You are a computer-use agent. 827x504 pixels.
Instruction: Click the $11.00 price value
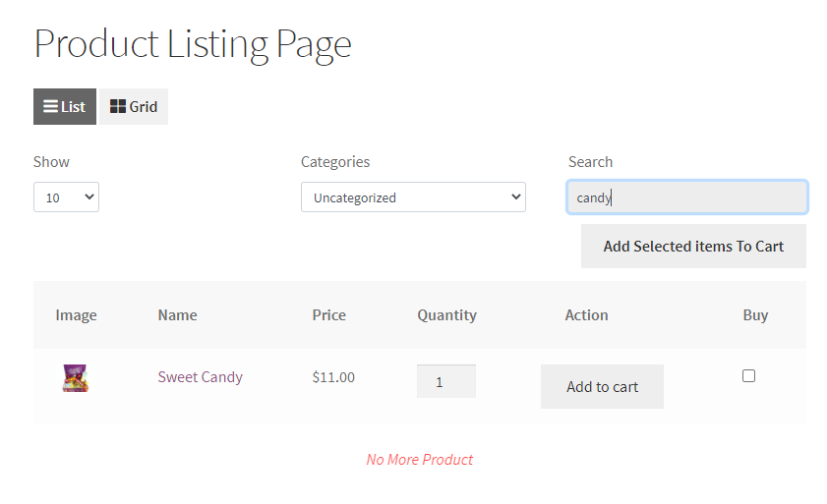click(333, 377)
